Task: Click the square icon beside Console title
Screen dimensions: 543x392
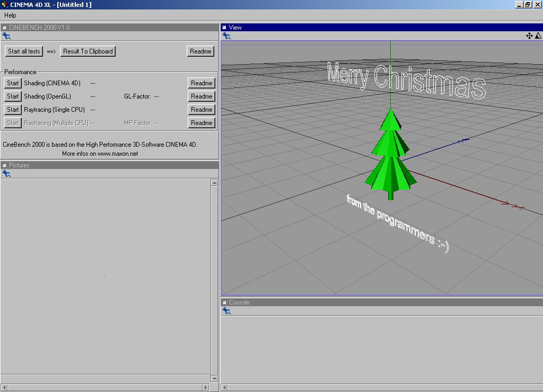Action: pyautogui.click(x=224, y=302)
